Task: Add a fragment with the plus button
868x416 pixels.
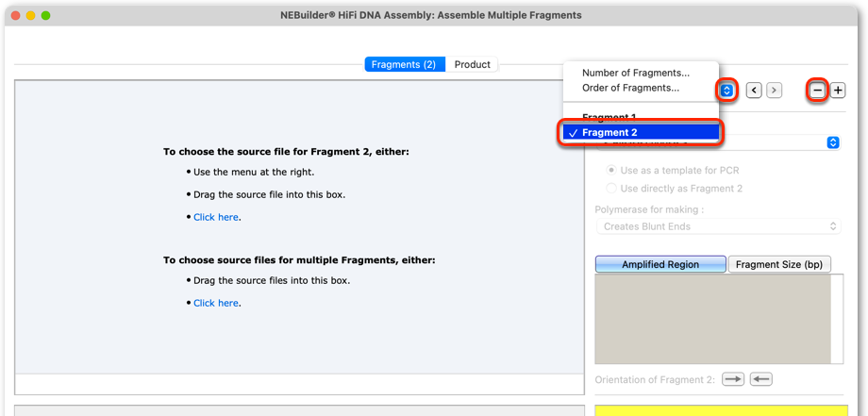Action: [x=838, y=91]
